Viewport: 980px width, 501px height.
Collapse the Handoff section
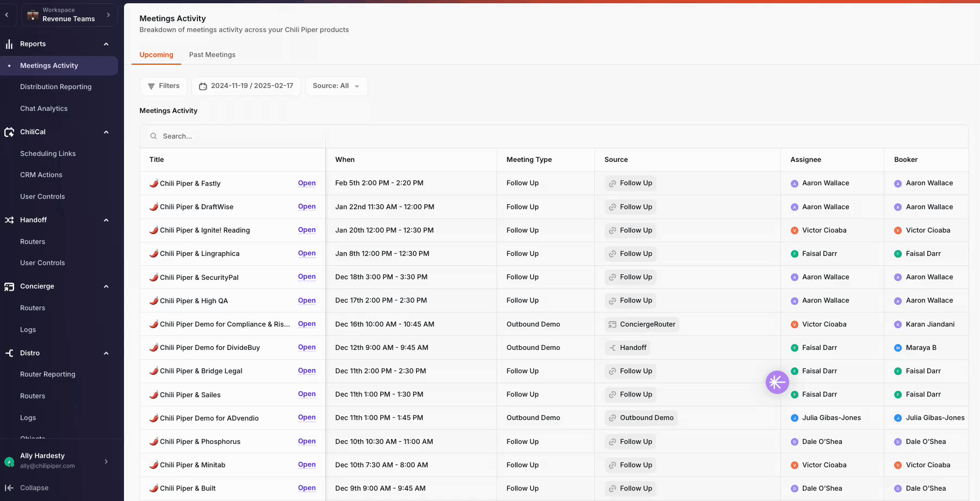click(x=106, y=220)
